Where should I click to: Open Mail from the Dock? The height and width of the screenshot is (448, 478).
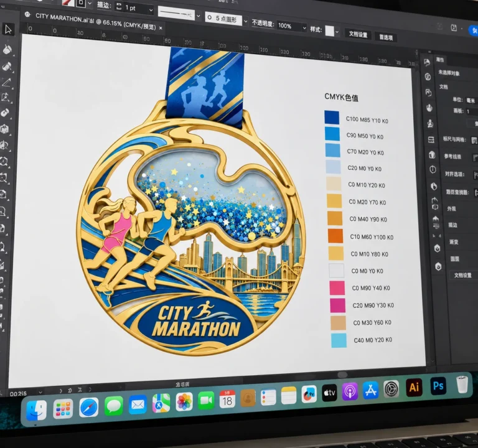(x=138, y=404)
